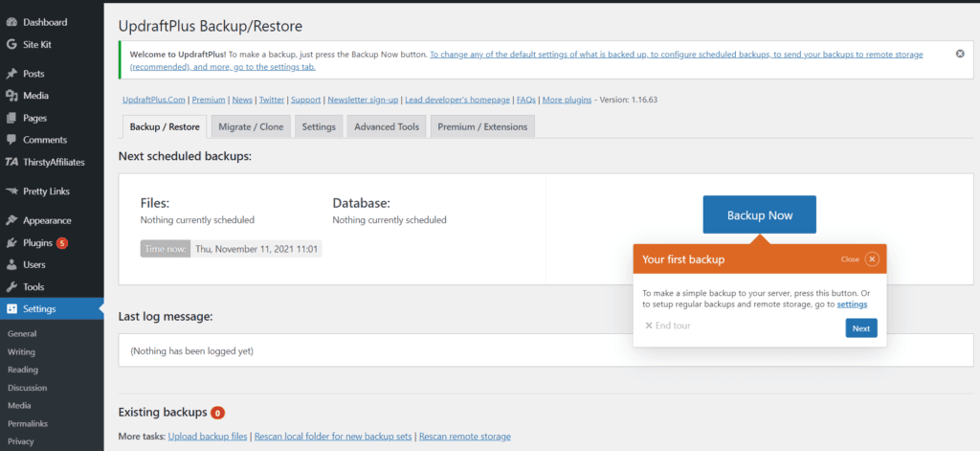Click the Pretty Links star icon
This screenshot has height=451, width=980.
(x=11, y=192)
